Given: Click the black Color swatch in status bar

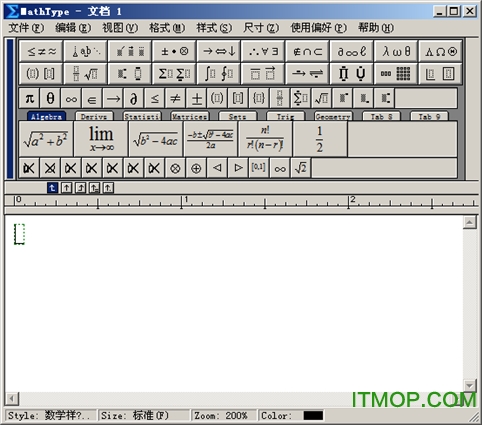Looking at the screenshot, I should [313, 415].
